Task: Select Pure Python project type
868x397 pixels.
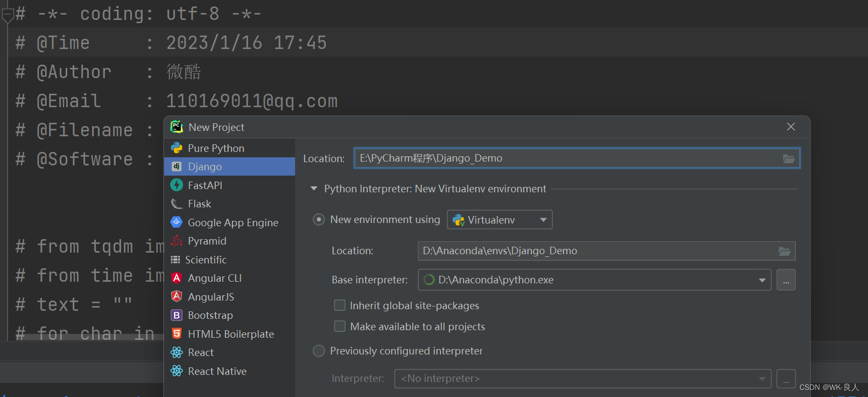Action: coord(229,148)
